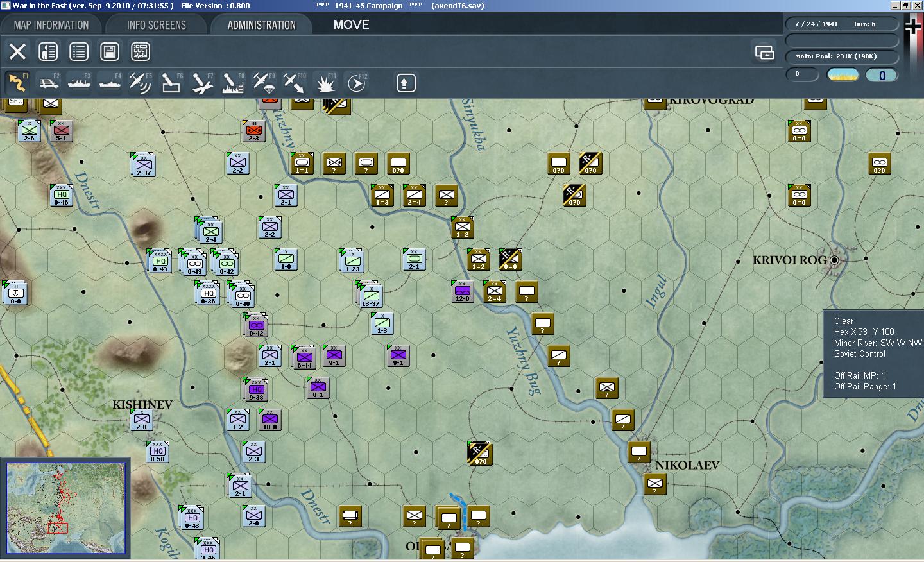Viewport: 924px width, 562px height.
Task: Select the HQ 0-46 counter
Action: click(x=61, y=194)
